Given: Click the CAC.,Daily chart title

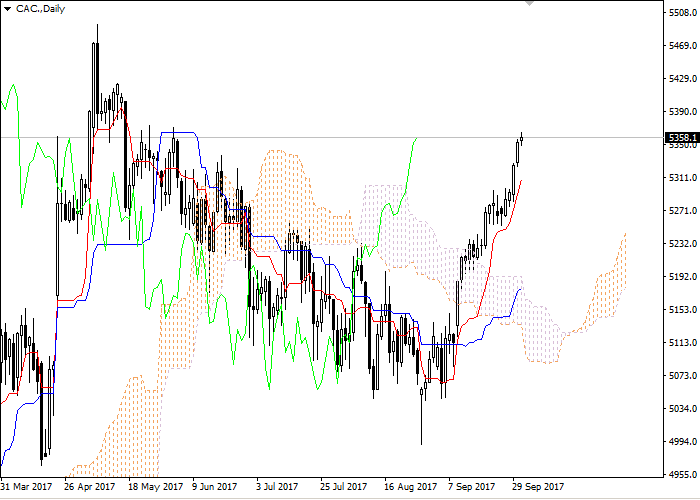Looking at the screenshot, I should pyautogui.click(x=41, y=9).
